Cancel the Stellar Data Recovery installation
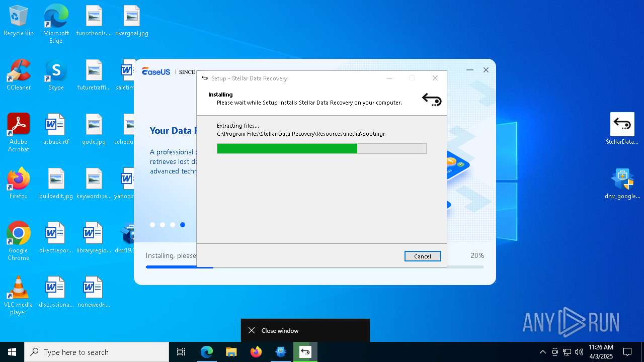644x362 pixels. point(423,256)
